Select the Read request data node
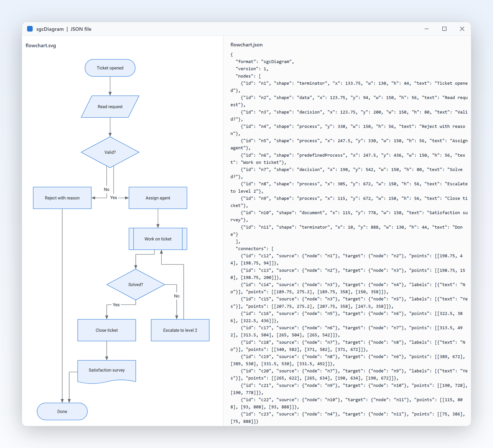Image resolution: width=493 pixels, height=448 pixels. coord(110,107)
